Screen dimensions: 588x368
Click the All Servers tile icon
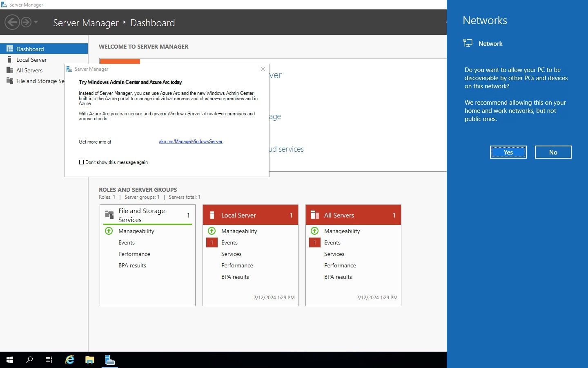tap(315, 215)
